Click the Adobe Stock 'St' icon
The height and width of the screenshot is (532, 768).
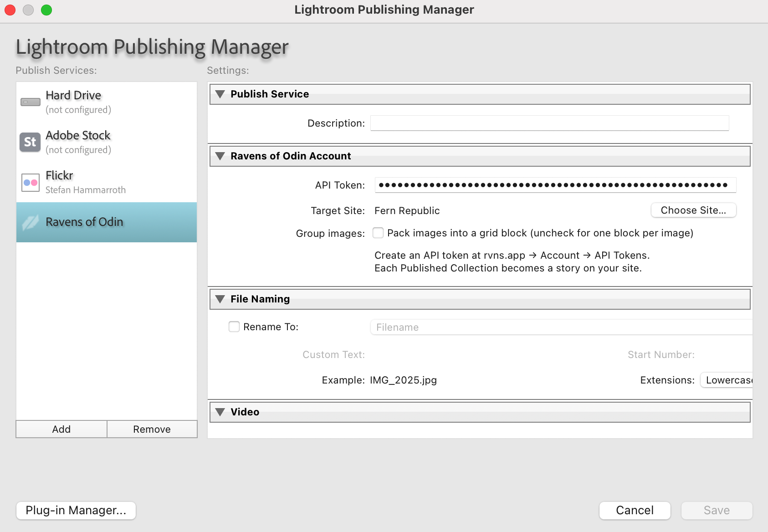point(30,142)
